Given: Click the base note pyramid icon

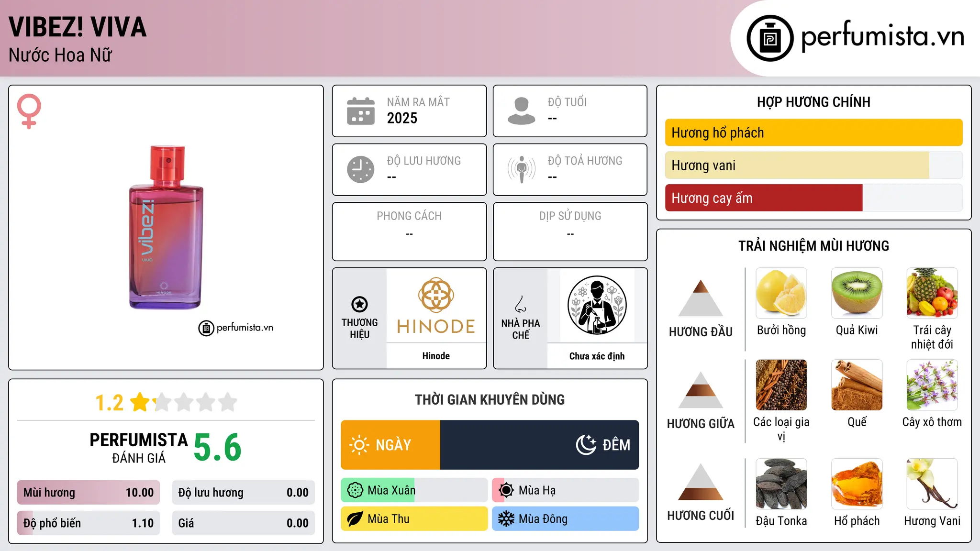Looking at the screenshot, I should click(701, 482).
